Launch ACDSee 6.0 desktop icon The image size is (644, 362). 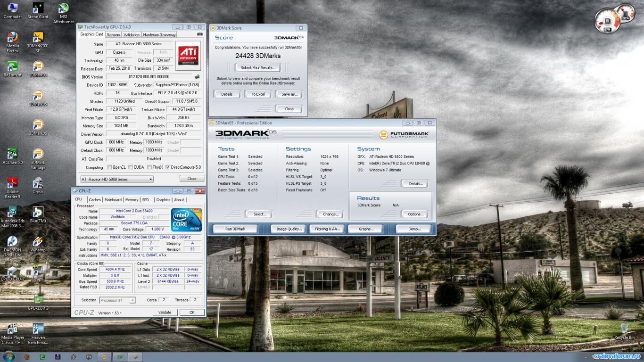(13, 156)
